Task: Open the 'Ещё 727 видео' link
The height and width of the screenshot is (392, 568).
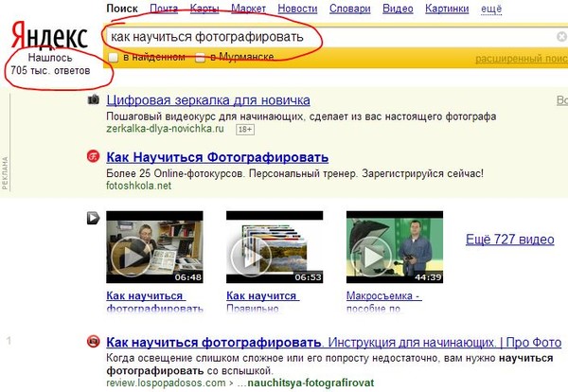Action: [510, 240]
